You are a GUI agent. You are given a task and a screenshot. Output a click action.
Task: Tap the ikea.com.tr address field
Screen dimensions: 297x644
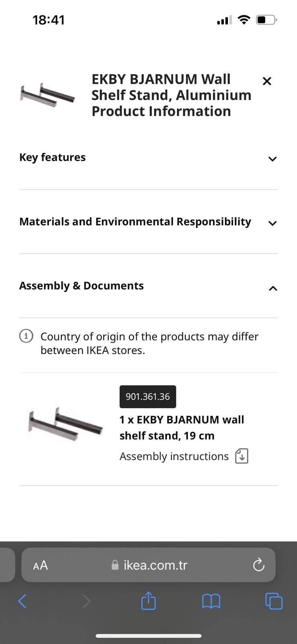pyautogui.click(x=155, y=565)
